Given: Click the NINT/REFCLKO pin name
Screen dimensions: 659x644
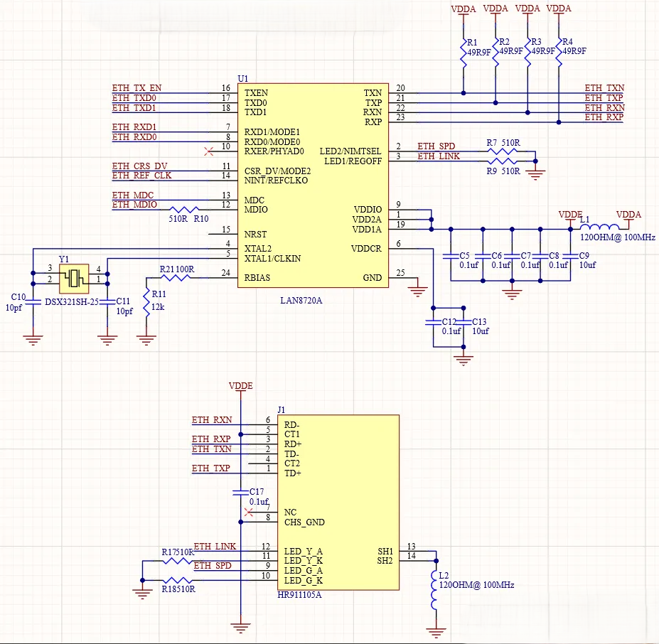Looking at the screenshot, I should coord(276,181).
